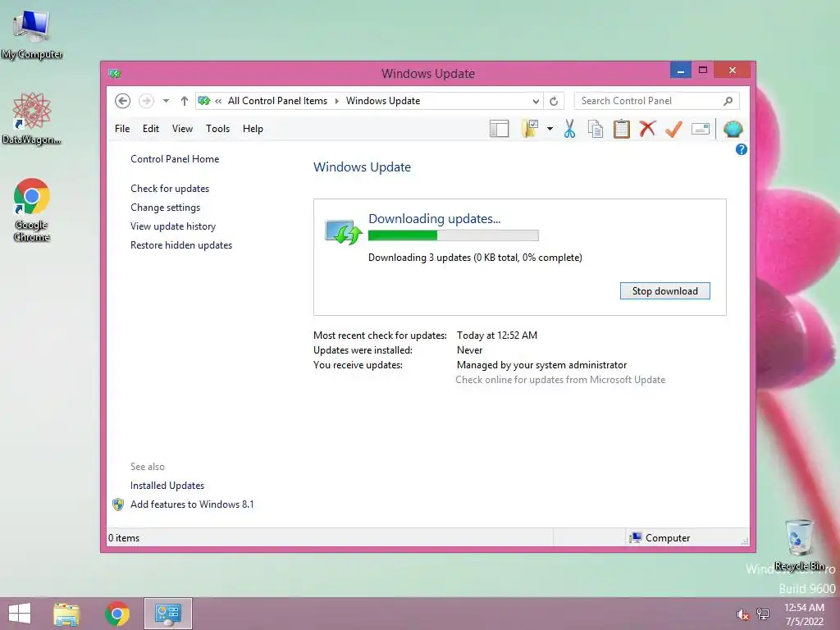The image size is (840, 630).
Task: Click the Computer status bar entry
Action: tap(660, 538)
